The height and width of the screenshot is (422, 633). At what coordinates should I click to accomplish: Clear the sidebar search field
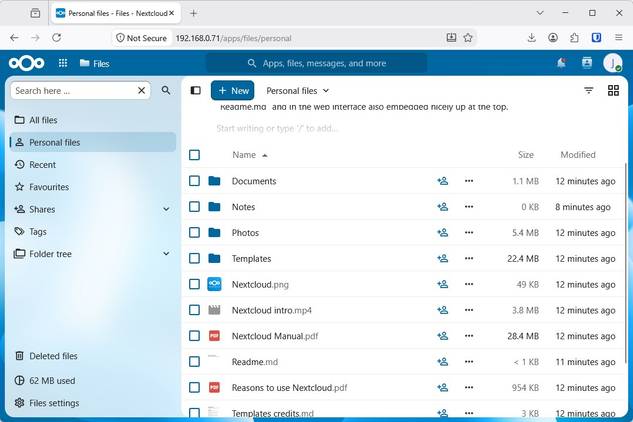(141, 90)
